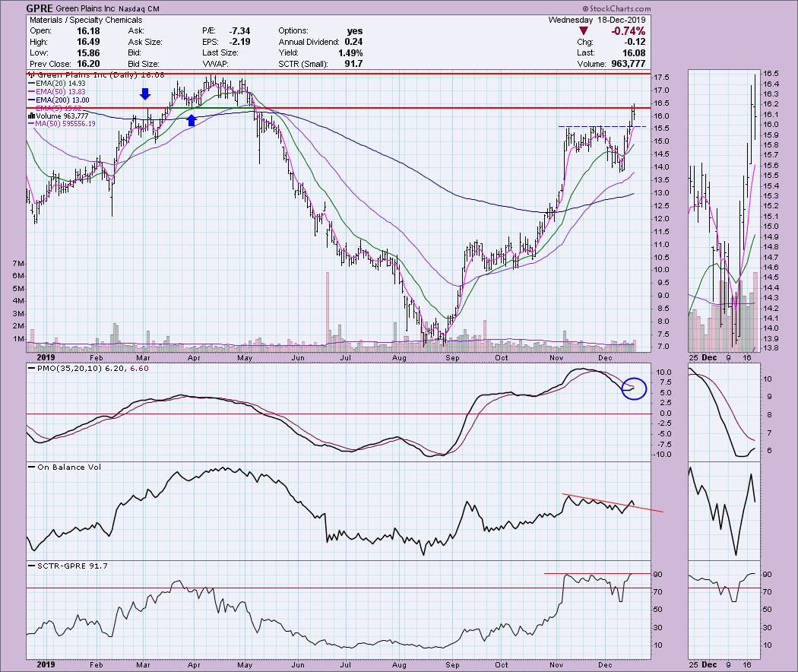Click the EPS value -2.19
Viewport: 798px width, 672px height.
239,42
